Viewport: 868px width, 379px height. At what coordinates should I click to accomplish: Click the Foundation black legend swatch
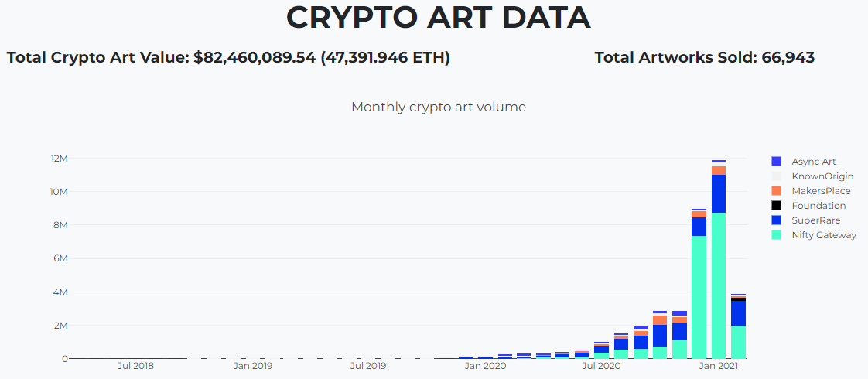(776, 206)
